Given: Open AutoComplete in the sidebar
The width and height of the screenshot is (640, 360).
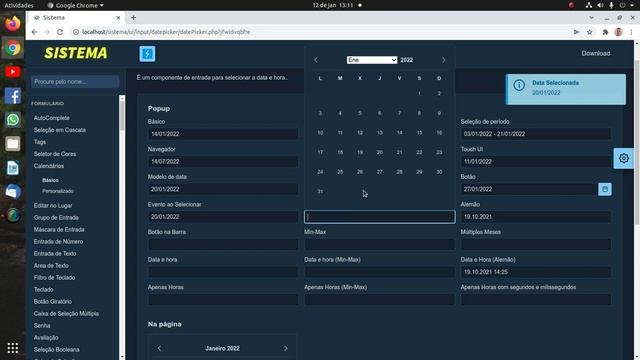Looking at the screenshot, I should click(51, 118).
